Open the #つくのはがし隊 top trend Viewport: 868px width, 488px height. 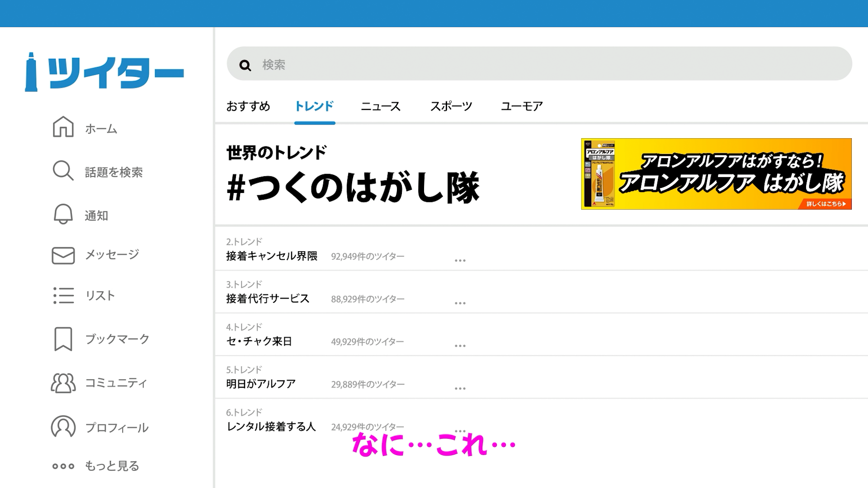pyautogui.click(x=353, y=188)
